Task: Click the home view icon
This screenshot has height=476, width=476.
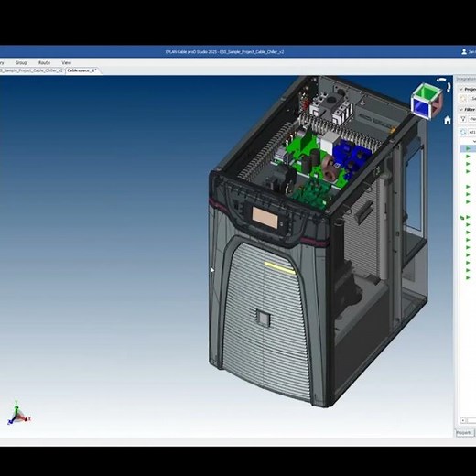Action: (448, 120)
